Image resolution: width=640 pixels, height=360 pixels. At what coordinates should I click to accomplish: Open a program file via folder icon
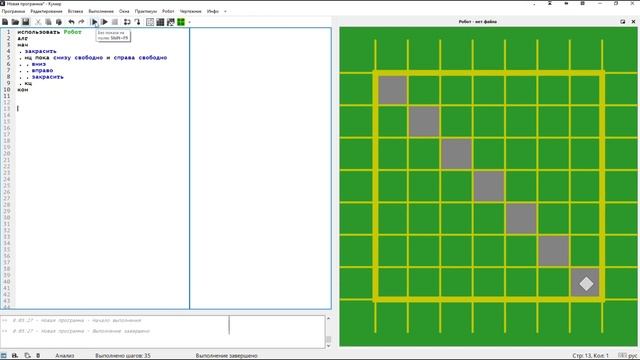15,22
